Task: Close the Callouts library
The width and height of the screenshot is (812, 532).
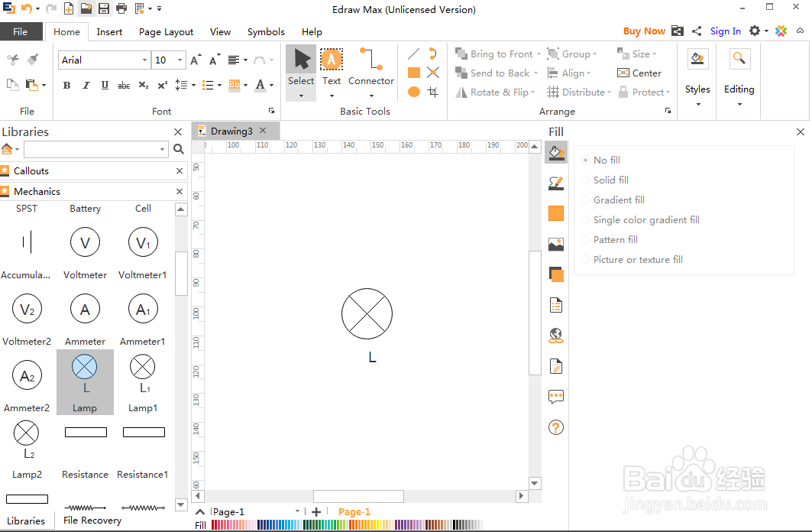Action: tap(180, 171)
